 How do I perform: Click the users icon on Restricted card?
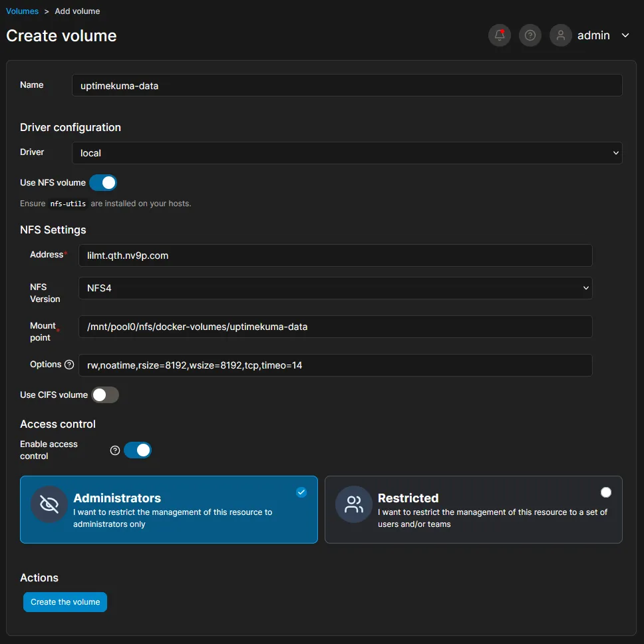tap(353, 504)
